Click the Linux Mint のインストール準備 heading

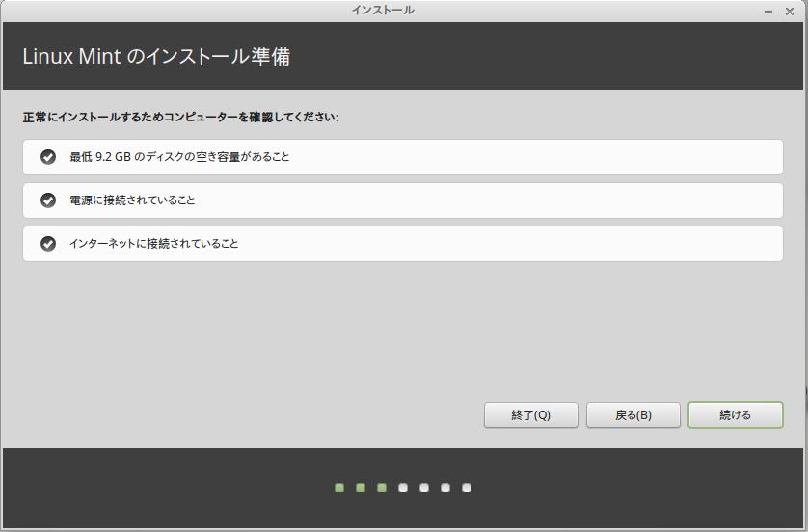pyautogui.click(x=156, y=57)
